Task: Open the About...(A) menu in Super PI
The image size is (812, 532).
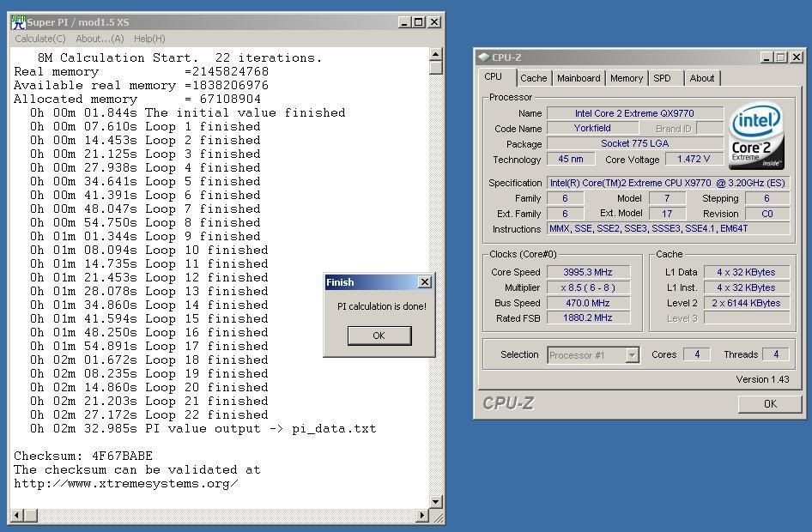Action: tap(100, 39)
